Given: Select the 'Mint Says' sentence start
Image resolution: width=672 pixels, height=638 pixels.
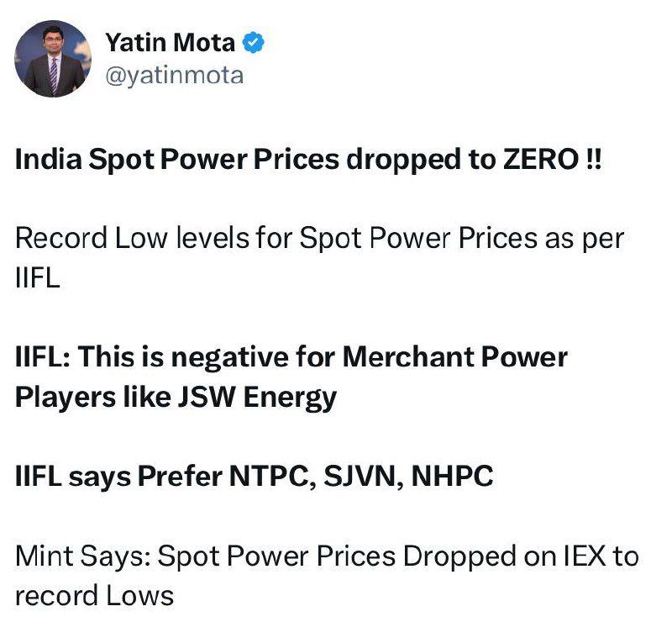Looking at the screenshot, I should pos(82,556).
